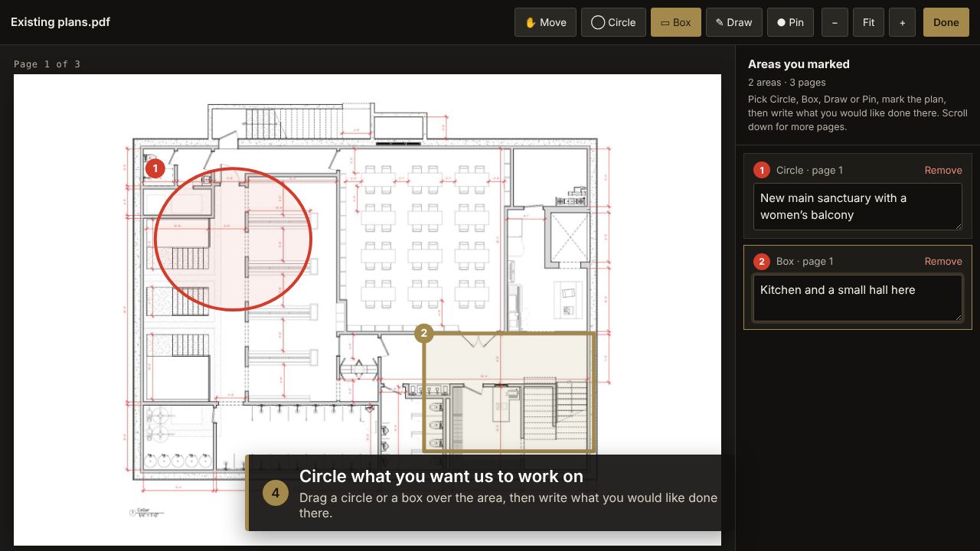Click the 'Existing plans.pdf' file title
980x551 pixels.
pos(60,22)
